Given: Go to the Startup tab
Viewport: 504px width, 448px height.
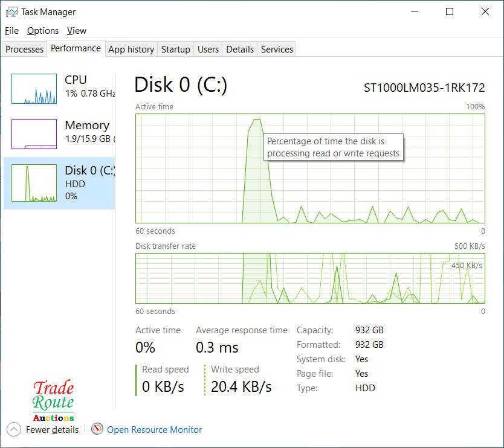Looking at the screenshot, I should (176, 50).
